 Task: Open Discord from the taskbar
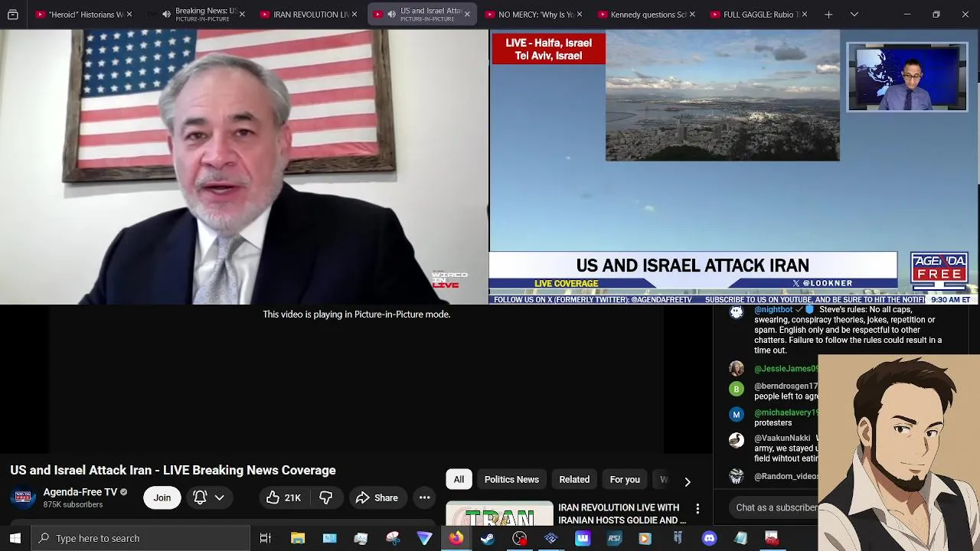click(709, 538)
